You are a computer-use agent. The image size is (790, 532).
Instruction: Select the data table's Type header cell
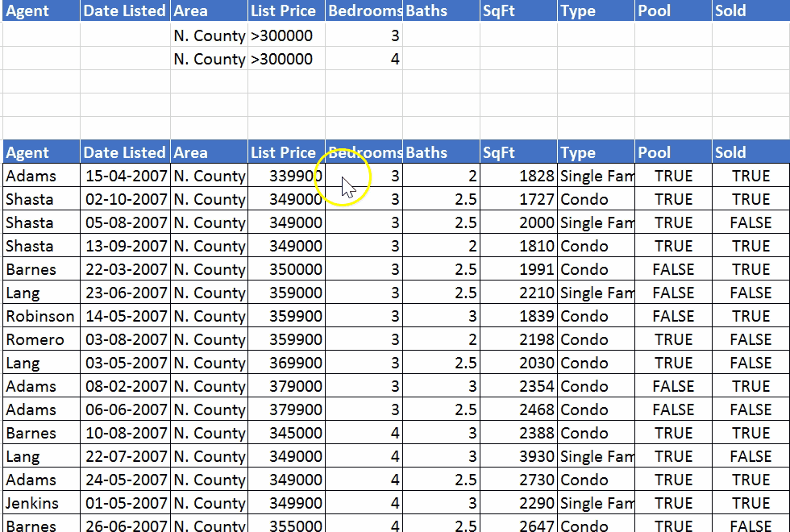tap(596, 152)
